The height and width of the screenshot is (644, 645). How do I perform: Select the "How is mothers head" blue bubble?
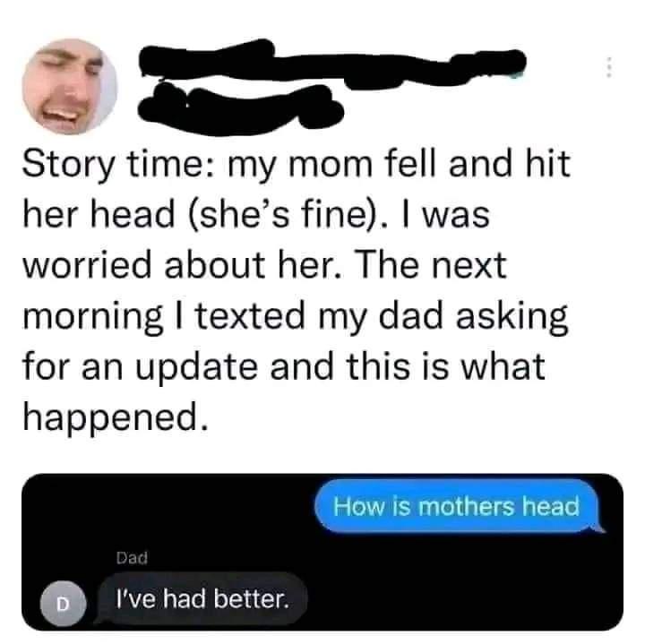point(457,506)
